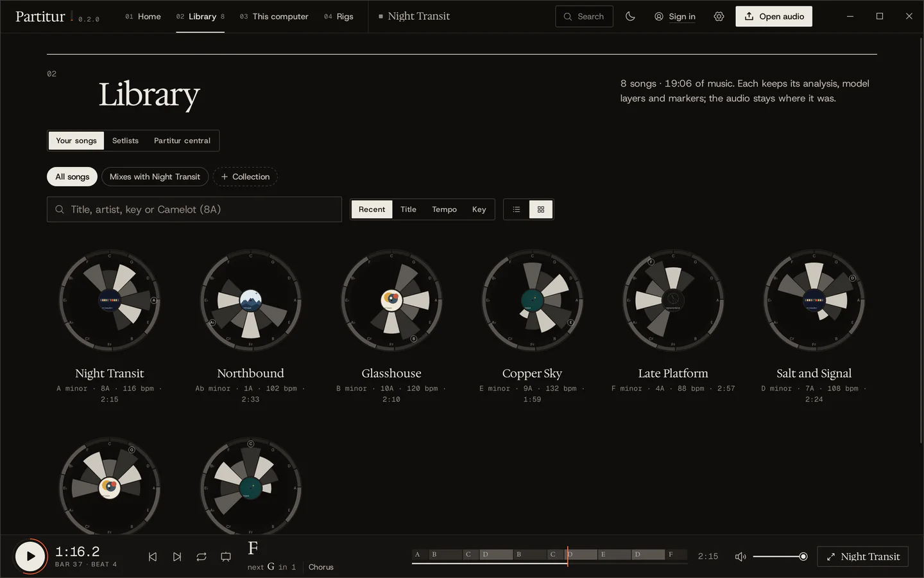
Task: Open the Copper Sky song card
Action: point(532,327)
